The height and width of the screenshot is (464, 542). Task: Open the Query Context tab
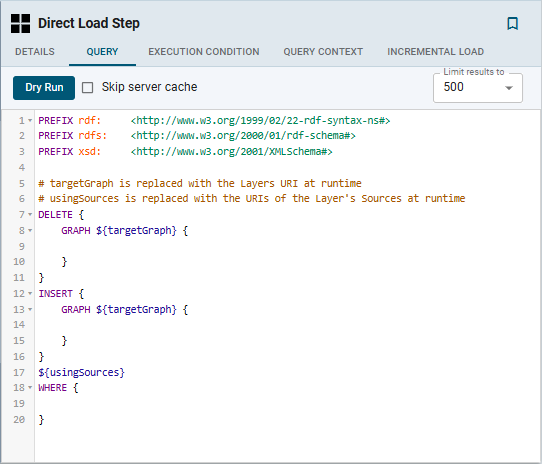click(323, 52)
